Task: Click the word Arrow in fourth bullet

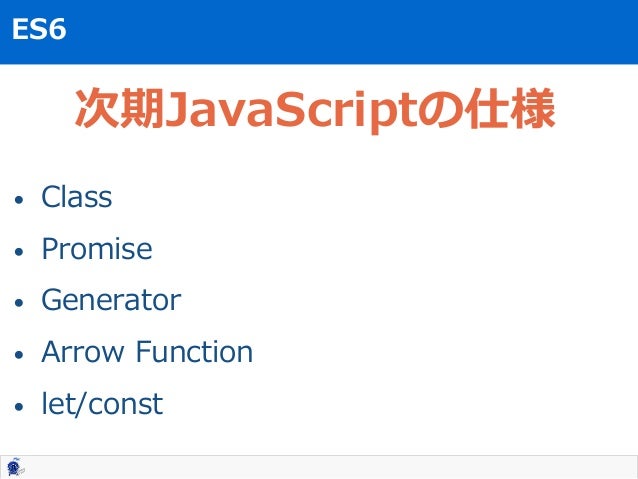Action: point(83,352)
